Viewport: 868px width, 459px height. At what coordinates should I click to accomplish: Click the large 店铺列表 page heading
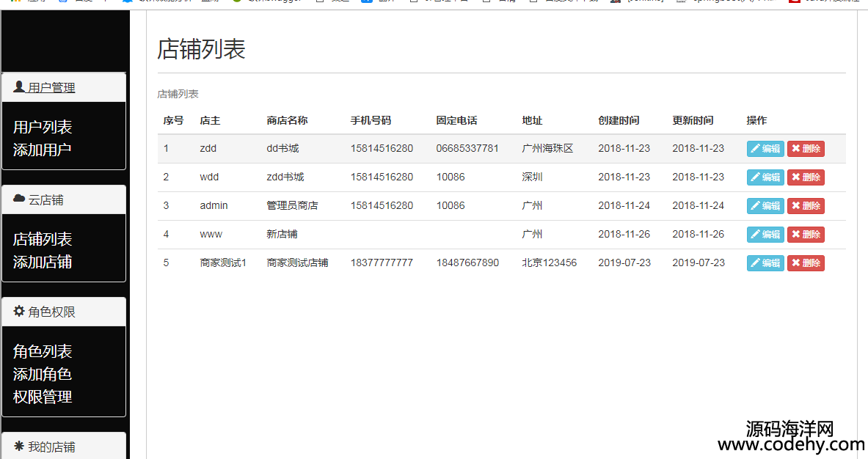pos(202,48)
